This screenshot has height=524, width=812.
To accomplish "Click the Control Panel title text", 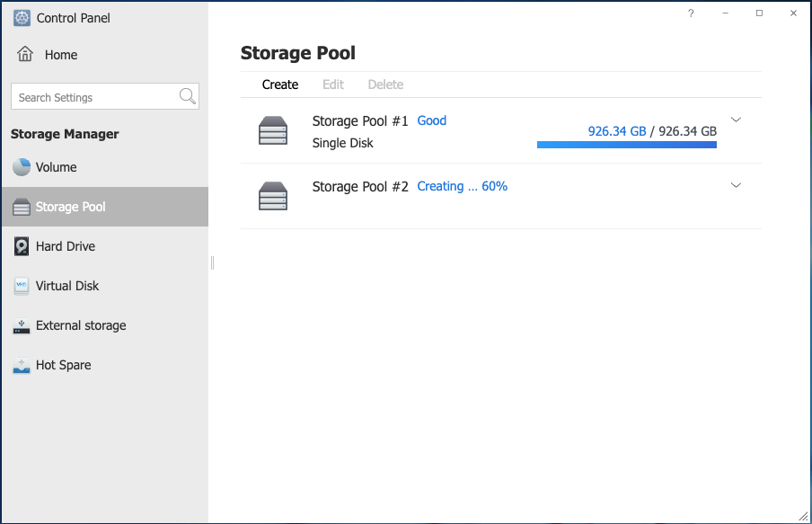I will 73,18.
